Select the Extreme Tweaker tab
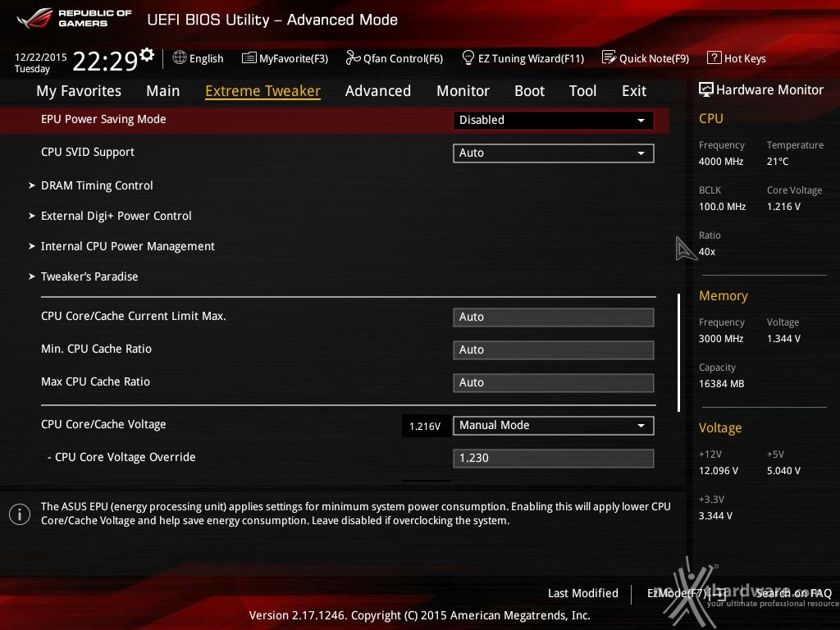Screen dimensions: 840x630 (262, 91)
